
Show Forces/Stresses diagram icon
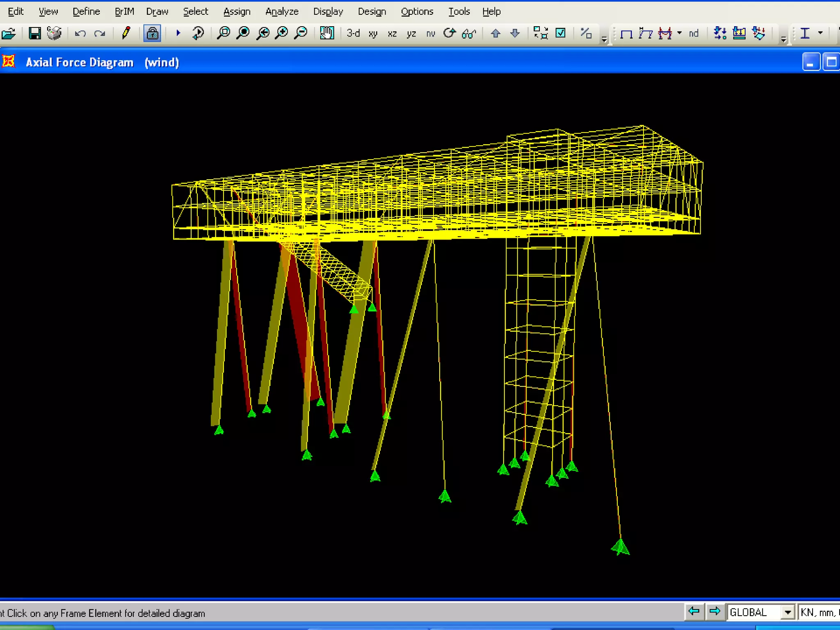(x=665, y=33)
